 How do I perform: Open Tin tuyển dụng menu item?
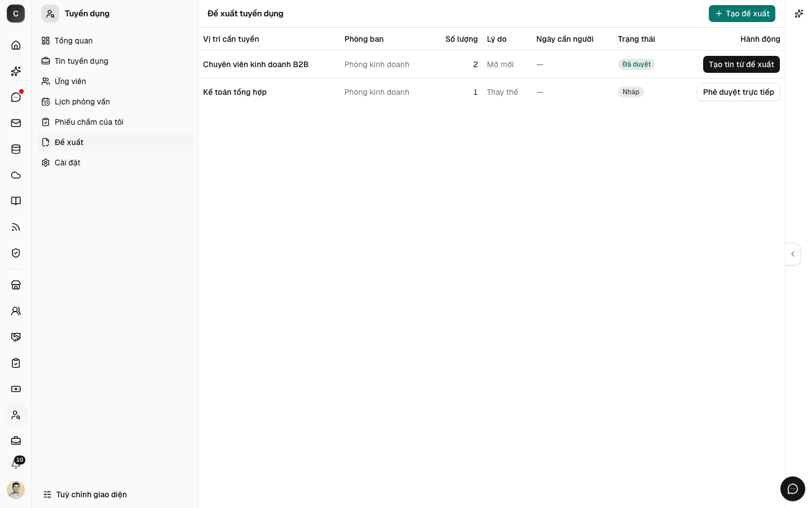coord(115,61)
